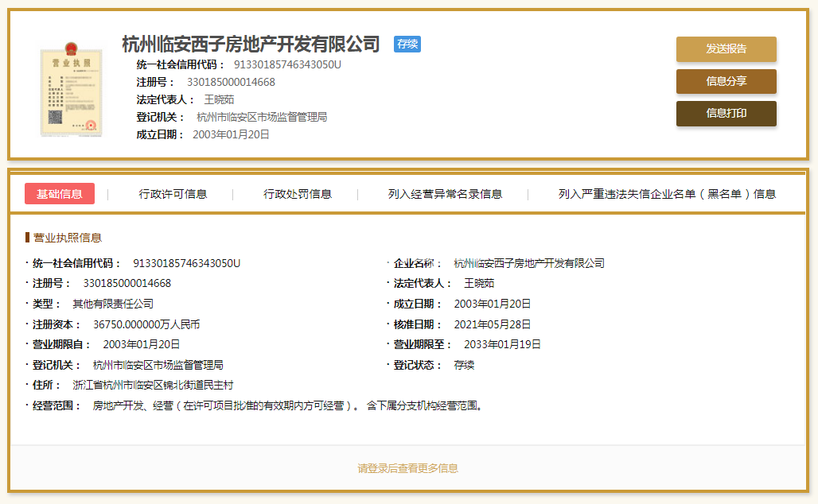Click the 请登录后查看更多信息 link
The height and width of the screenshot is (504, 818).
407,468
